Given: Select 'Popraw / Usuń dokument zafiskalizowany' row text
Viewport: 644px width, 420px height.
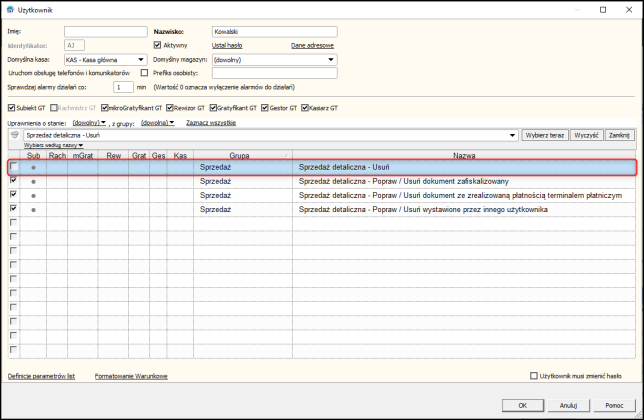Looking at the screenshot, I should (x=403, y=181).
